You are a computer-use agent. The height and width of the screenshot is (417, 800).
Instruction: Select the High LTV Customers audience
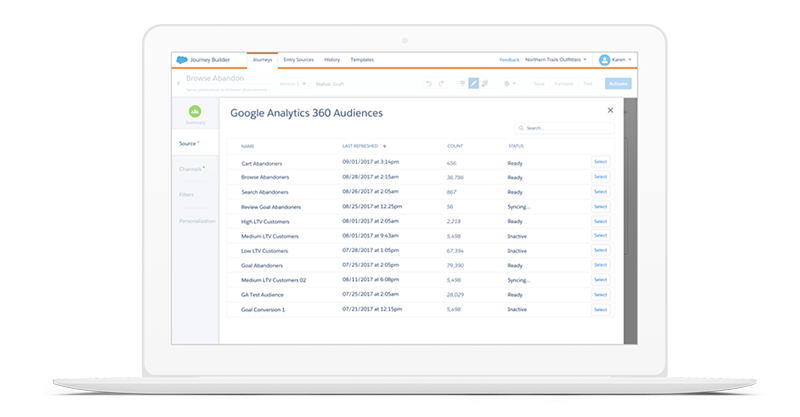click(601, 221)
